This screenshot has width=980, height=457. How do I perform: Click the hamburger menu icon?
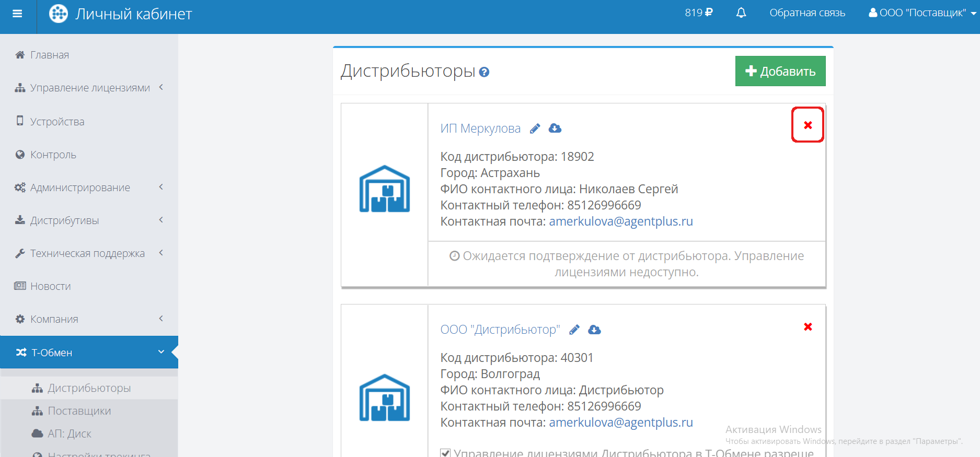(x=17, y=14)
